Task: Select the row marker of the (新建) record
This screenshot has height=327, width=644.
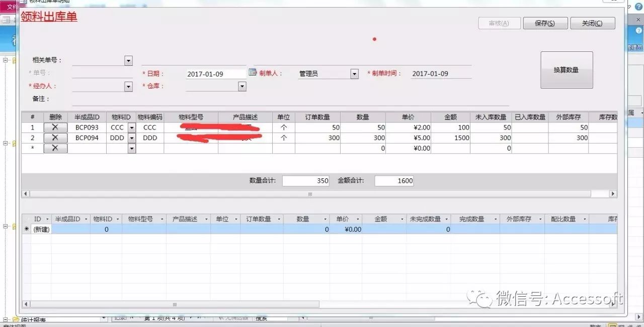Action: pos(27,229)
